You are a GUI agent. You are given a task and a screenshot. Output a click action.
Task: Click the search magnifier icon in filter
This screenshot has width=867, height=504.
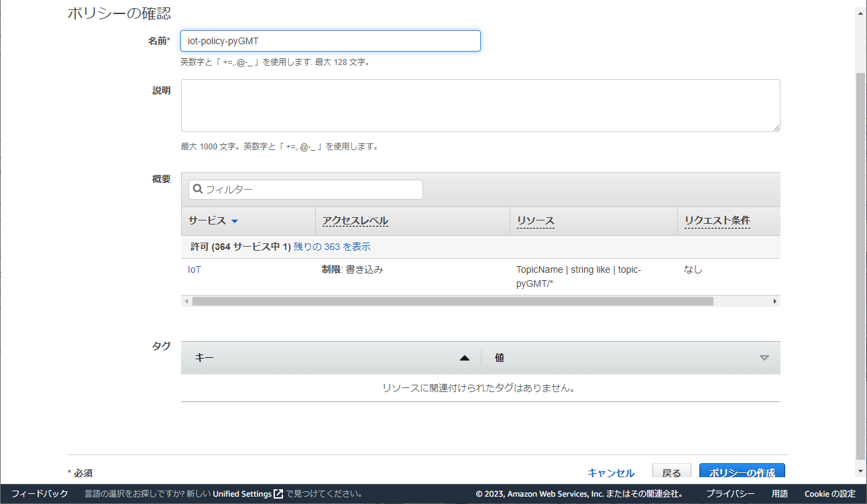198,189
